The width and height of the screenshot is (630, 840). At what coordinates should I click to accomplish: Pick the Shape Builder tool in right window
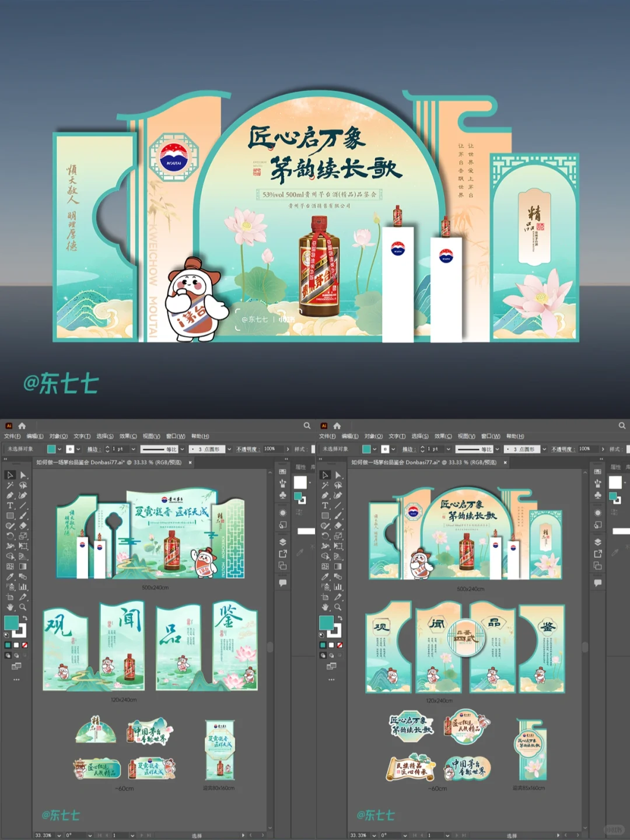325,556
